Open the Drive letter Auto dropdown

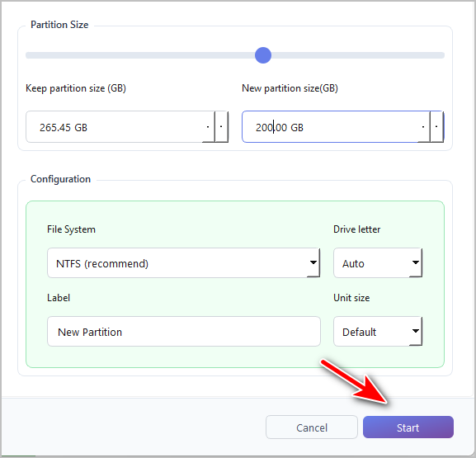pyautogui.click(x=378, y=263)
